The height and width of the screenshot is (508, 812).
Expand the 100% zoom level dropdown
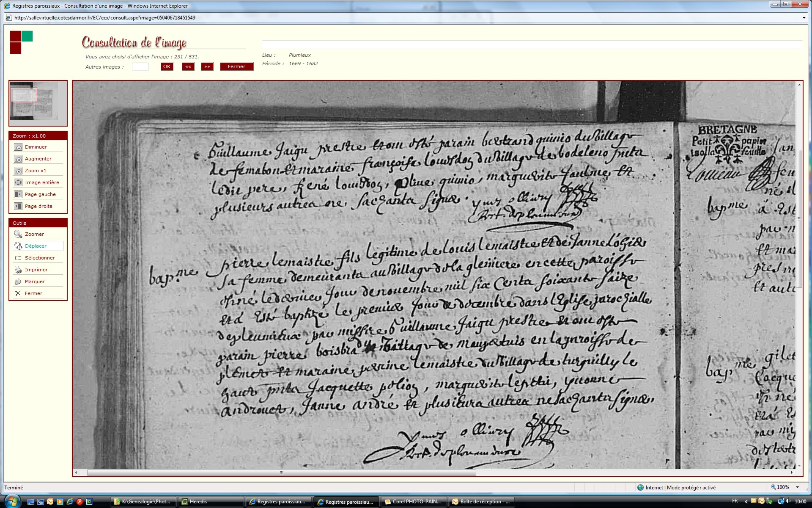coord(797,487)
